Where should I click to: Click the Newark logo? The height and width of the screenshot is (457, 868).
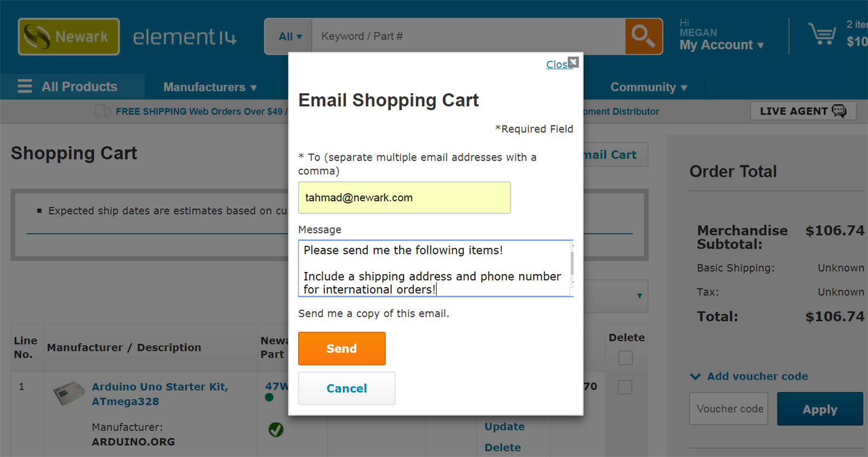tap(69, 37)
